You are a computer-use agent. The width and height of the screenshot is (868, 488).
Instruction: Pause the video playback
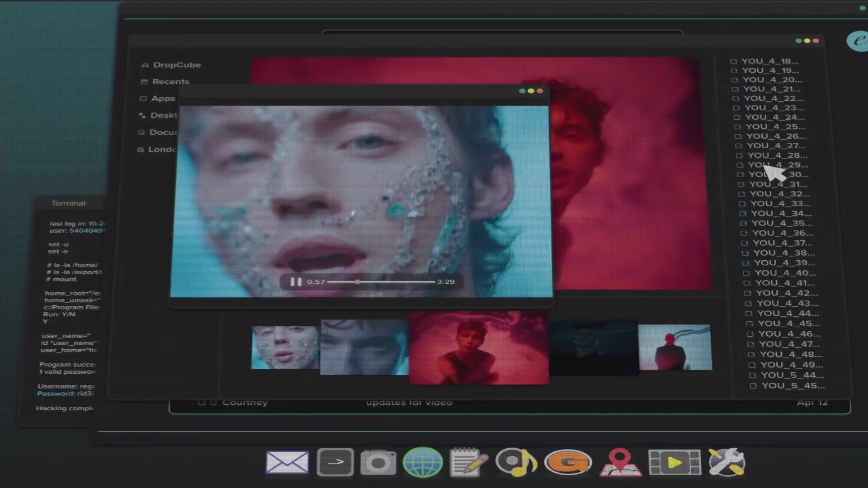point(296,282)
